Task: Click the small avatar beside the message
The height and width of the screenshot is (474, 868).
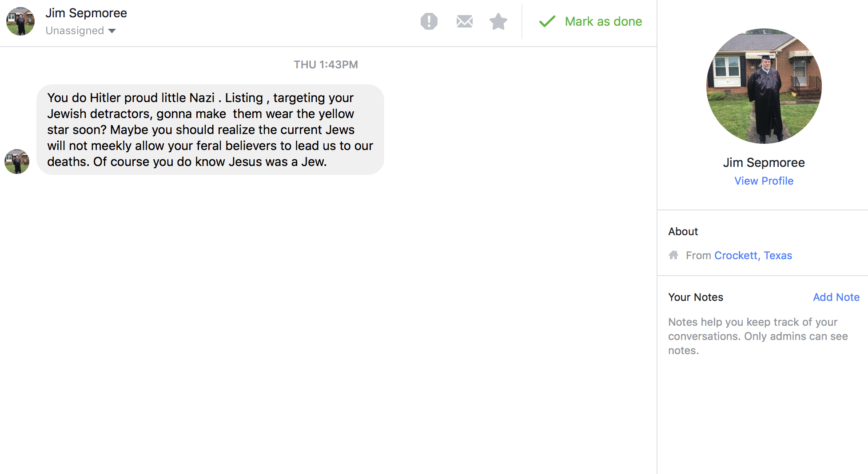Action: (x=17, y=162)
